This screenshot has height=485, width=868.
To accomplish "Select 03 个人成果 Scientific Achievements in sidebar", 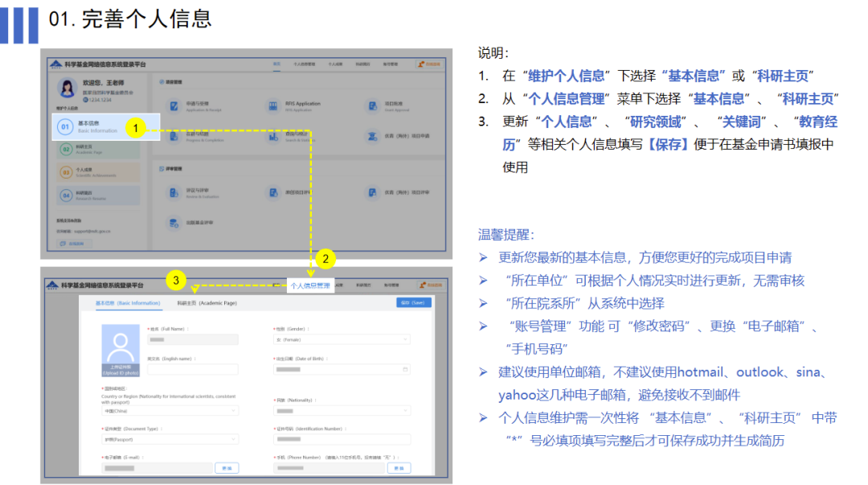I will point(98,172).
